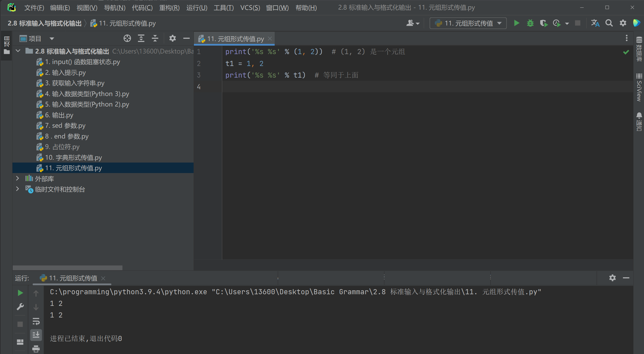Open the 导航(N) menu
644x354 pixels.
click(x=115, y=8)
